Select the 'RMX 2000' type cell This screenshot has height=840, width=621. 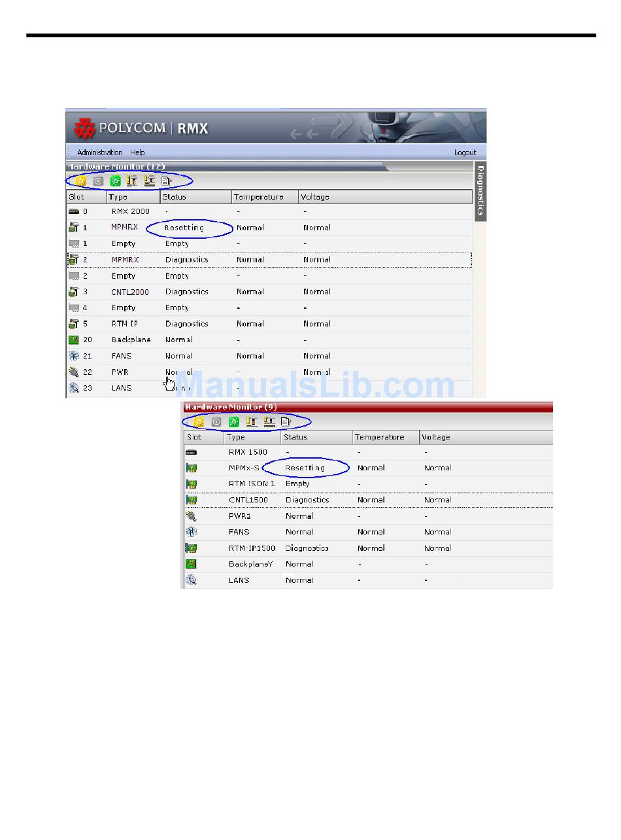pyautogui.click(x=130, y=211)
